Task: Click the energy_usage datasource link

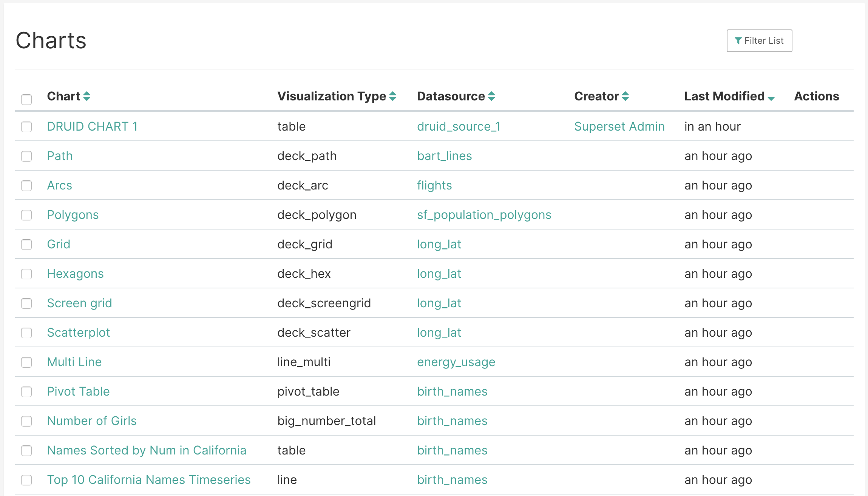Action: coord(456,362)
